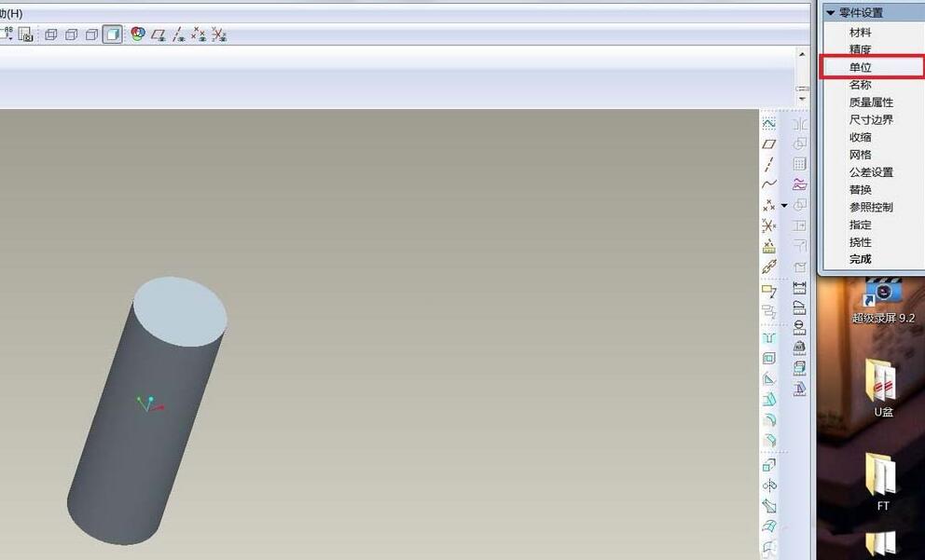925x560 pixels.
Task: Choose 网格 menu entry
Action: tap(860, 155)
